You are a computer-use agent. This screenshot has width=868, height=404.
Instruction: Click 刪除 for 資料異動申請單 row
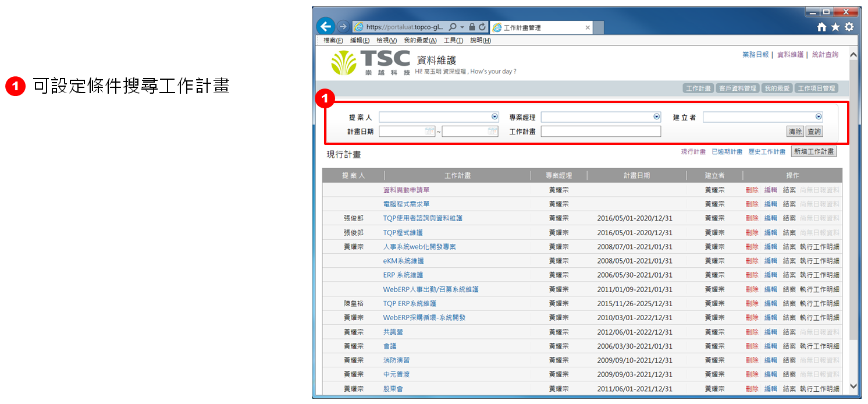[x=752, y=190]
